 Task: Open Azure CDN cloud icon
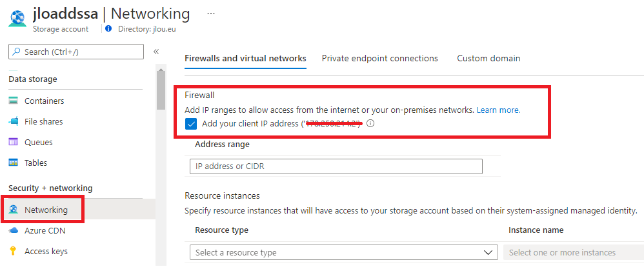[14, 230]
